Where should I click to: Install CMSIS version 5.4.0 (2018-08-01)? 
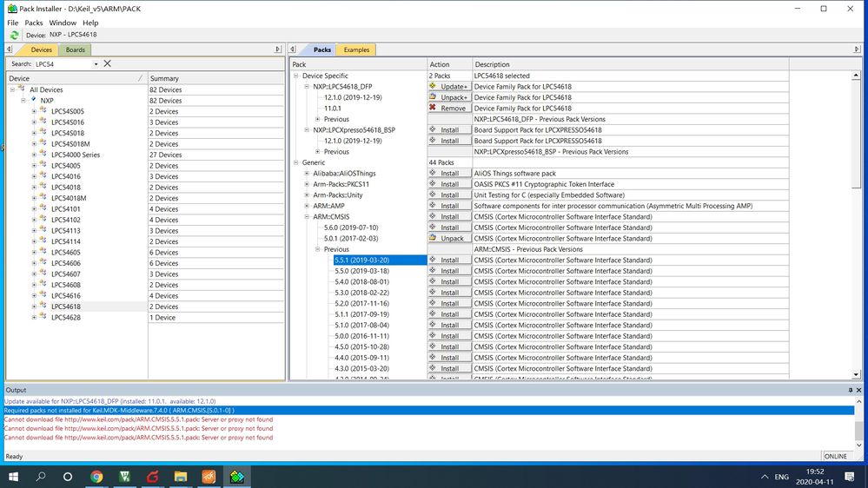tap(449, 281)
